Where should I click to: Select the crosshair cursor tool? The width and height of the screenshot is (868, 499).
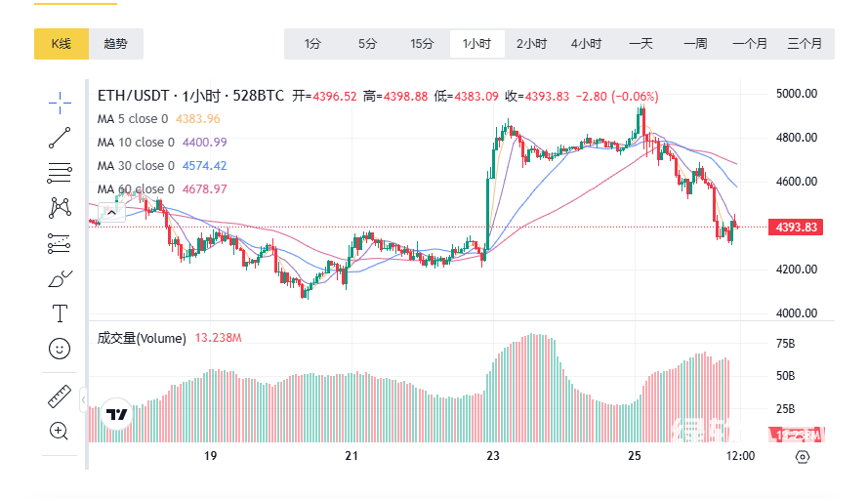pos(60,101)
